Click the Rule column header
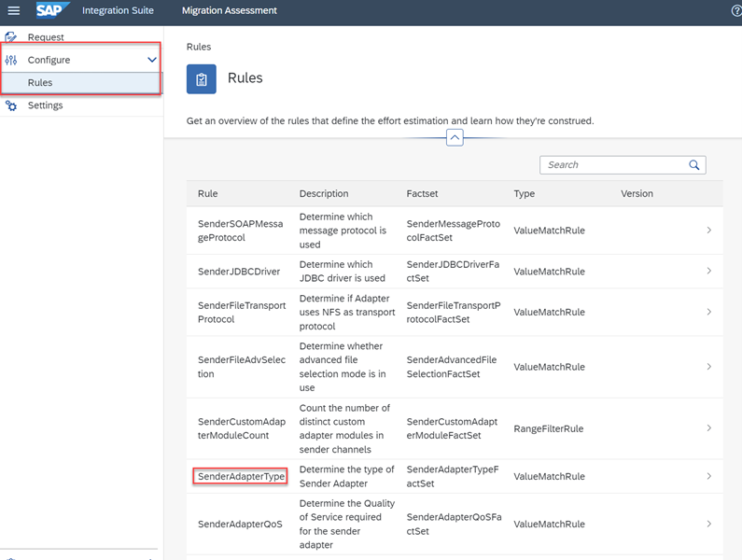742x560 pixels. click(x=208, y=193)
